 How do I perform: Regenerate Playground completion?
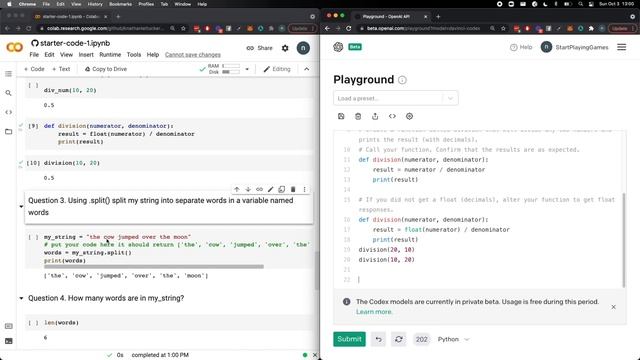pos(399,339)
